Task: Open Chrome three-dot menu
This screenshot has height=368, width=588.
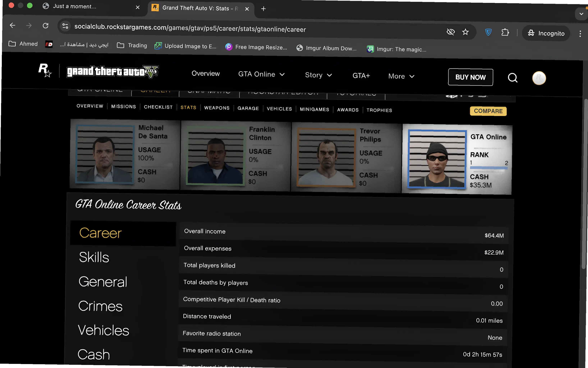Action: (x=580, y=34)
